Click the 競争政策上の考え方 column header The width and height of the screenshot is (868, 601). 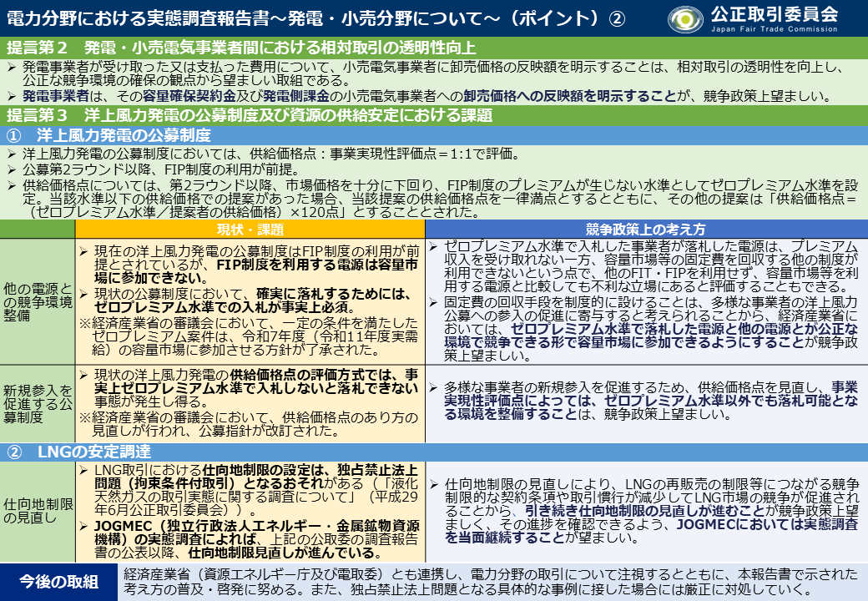point(646,229)
